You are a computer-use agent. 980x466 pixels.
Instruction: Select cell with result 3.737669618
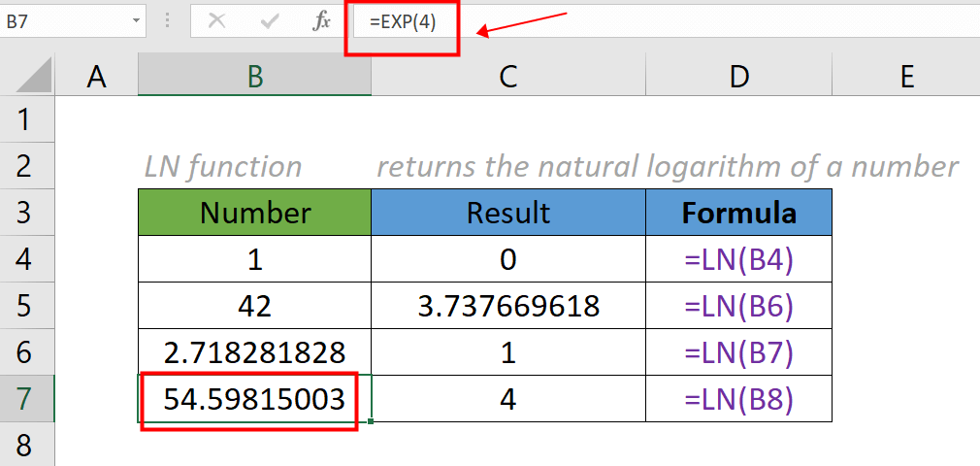[508, 306]
